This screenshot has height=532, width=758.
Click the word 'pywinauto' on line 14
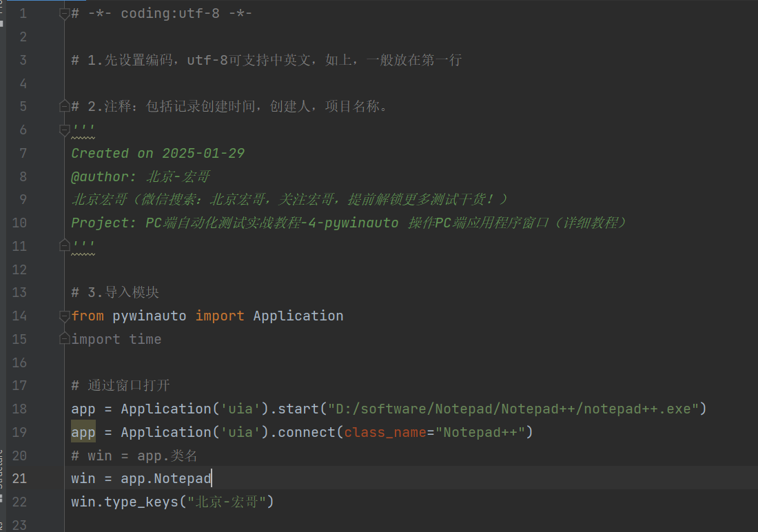pyautogui.click(x=150, y=316)
